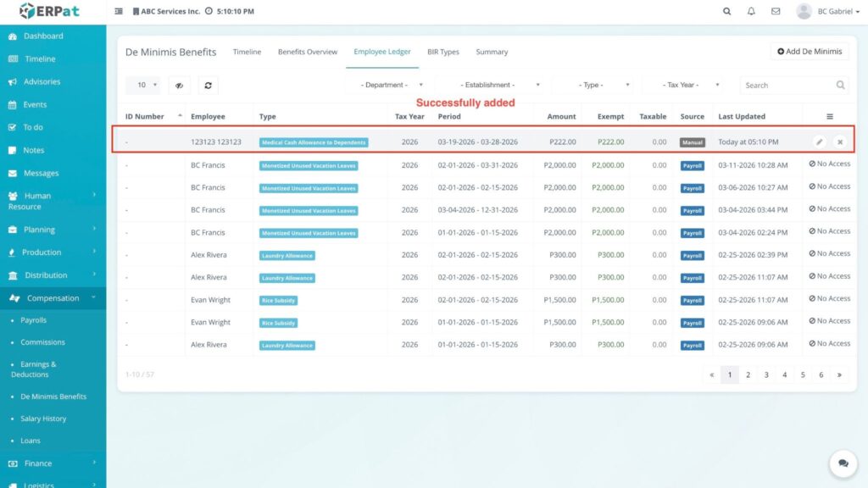Open the rows-per-page dropdown showing 10
868x488 pixels.
[x=142, y=85]
